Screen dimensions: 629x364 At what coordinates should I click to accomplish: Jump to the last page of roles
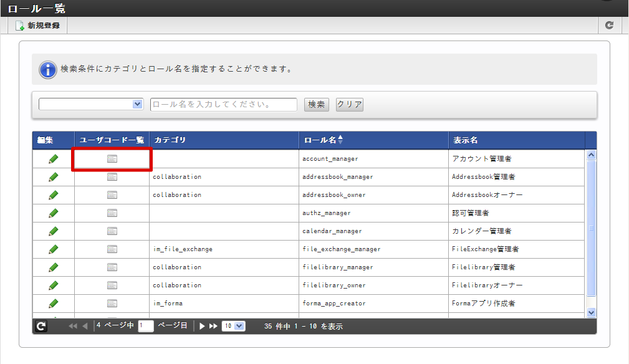coord(213,326)
